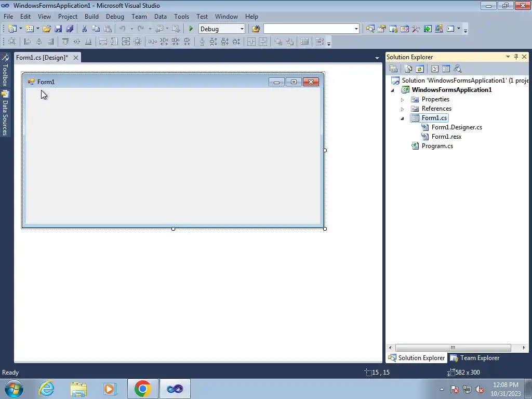Click the Solution Explorer horizontal scrollbar
The image size is (532, 399).
click(453, 348)
